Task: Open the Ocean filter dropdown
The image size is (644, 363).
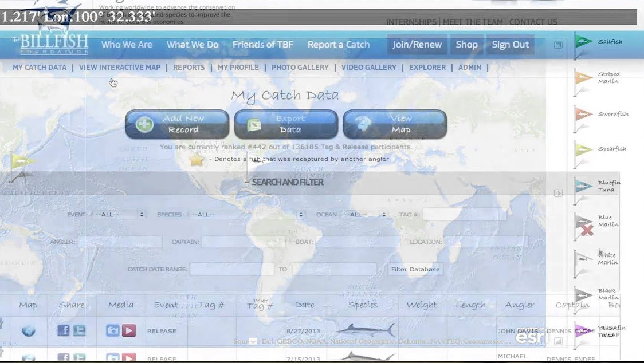Action: pos(364,215)
